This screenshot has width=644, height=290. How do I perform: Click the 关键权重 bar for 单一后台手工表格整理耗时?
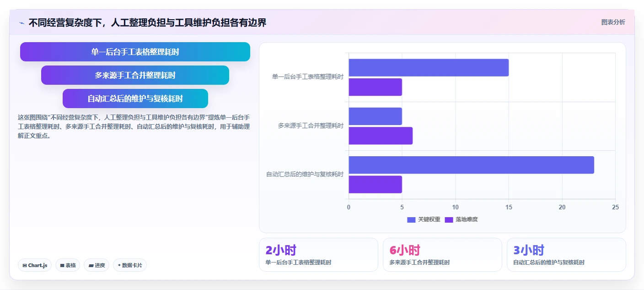(x=429, y=67)
